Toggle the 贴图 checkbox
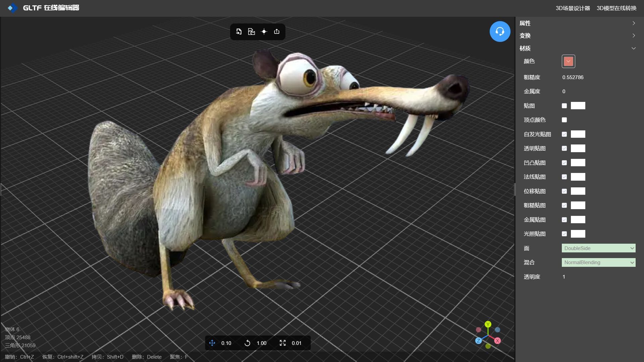This screenshot has height=362, width=644. (x=564, y=106)
